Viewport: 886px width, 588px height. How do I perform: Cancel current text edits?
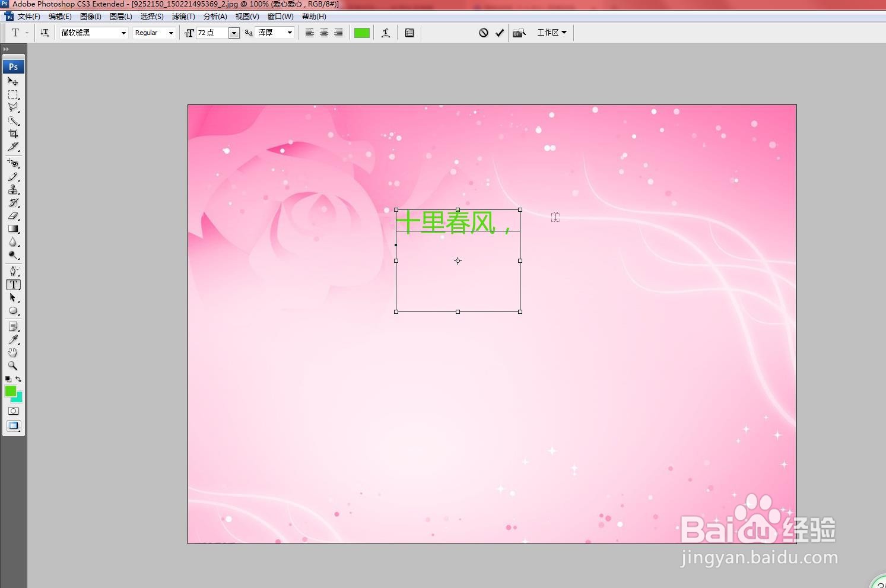click(x=484, y=33)
